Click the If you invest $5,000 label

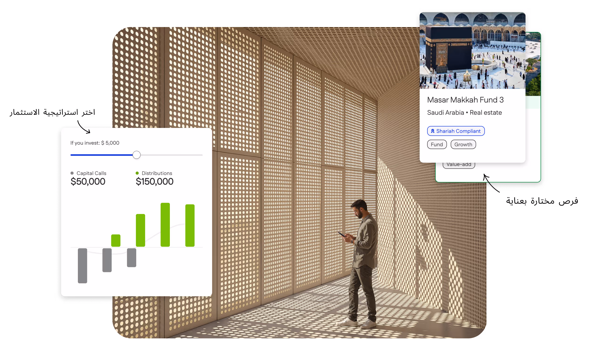(95, 143)
